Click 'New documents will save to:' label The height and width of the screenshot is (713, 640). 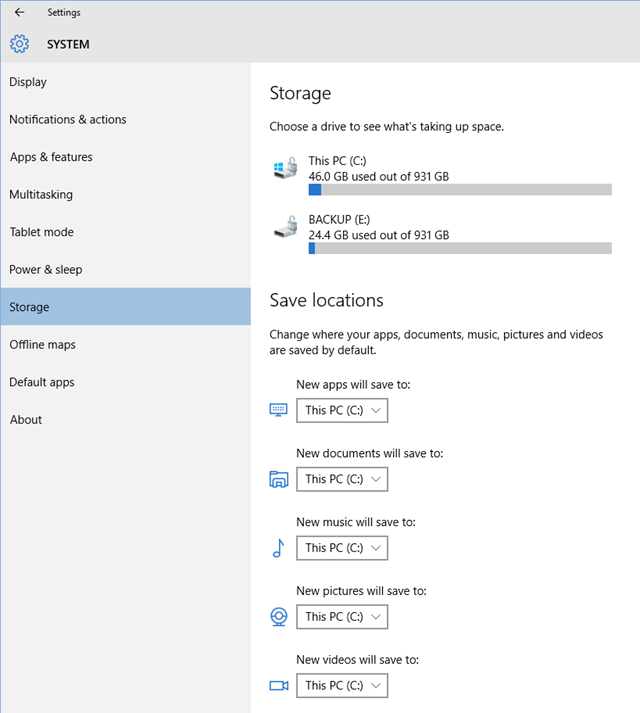(x=370, y=453)
